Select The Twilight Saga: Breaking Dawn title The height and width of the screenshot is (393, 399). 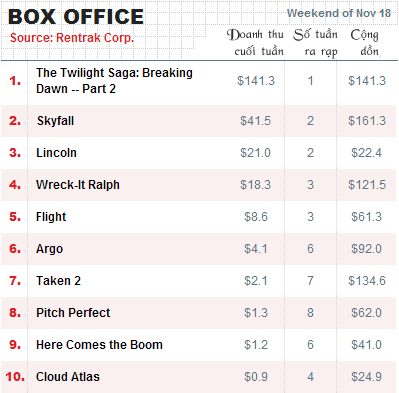click(114, 81)
